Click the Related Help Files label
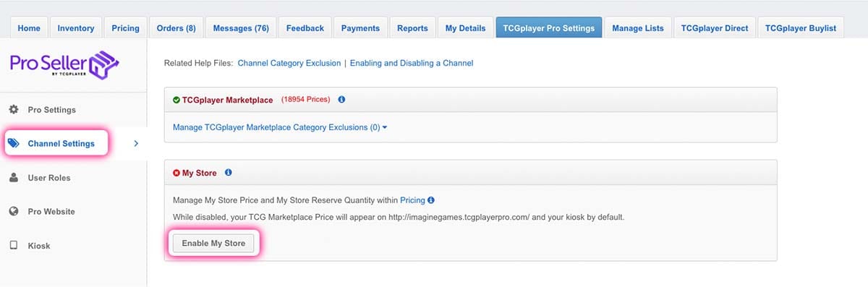The height and width of the screenshot is (287, 868). pyautogui.click(x=199, y=64)
